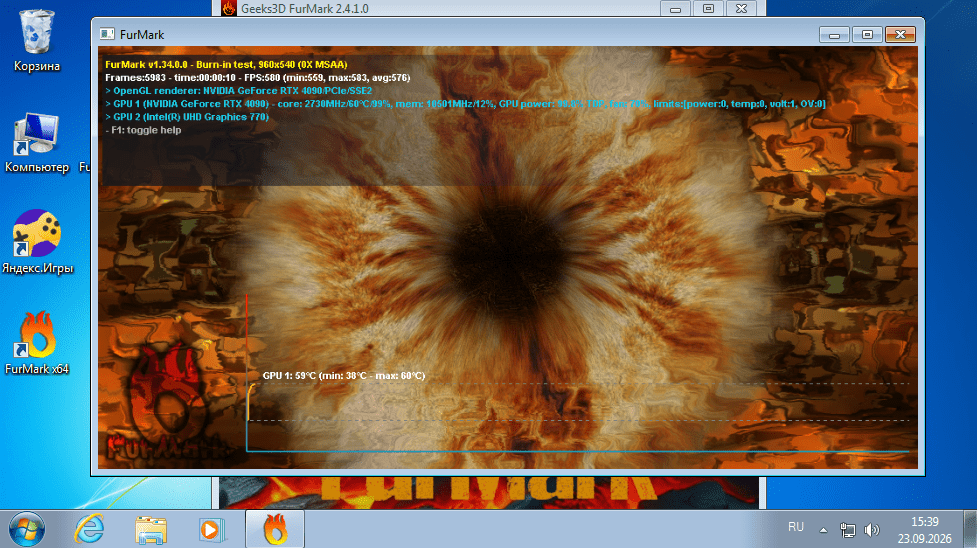Launch the FurMark x64 desktop shortcut
977x548 pixels.
[37, 343]
